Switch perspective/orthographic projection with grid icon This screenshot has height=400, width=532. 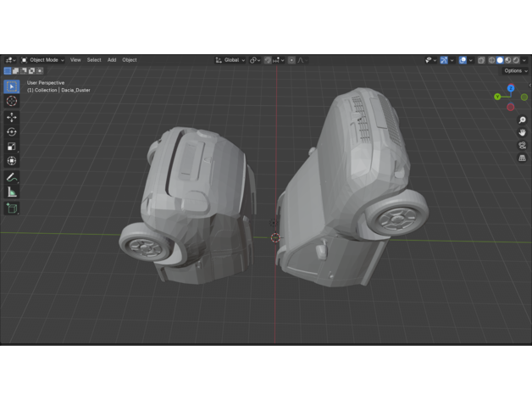click(522, 158)
